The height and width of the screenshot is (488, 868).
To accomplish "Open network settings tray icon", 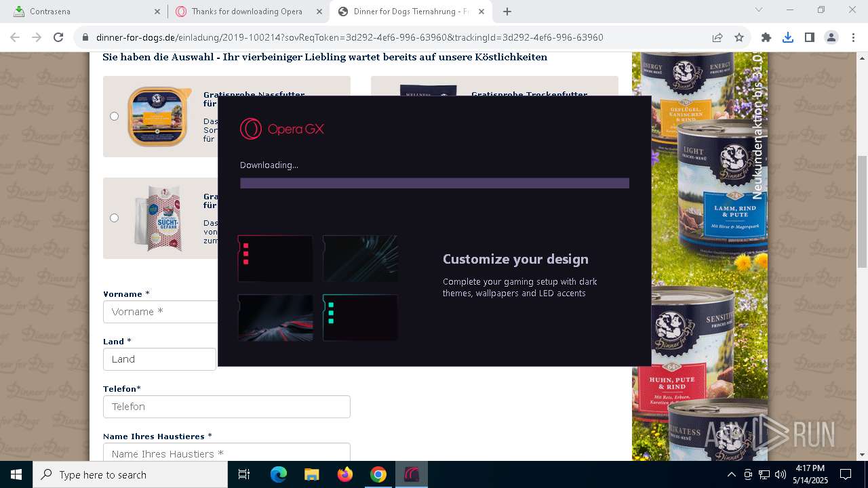I will pyautogui.click(x=764, y=474).
